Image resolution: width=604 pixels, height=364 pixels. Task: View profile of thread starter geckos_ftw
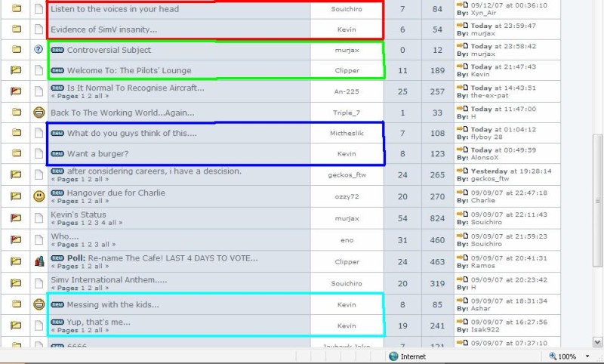[347, 175]
